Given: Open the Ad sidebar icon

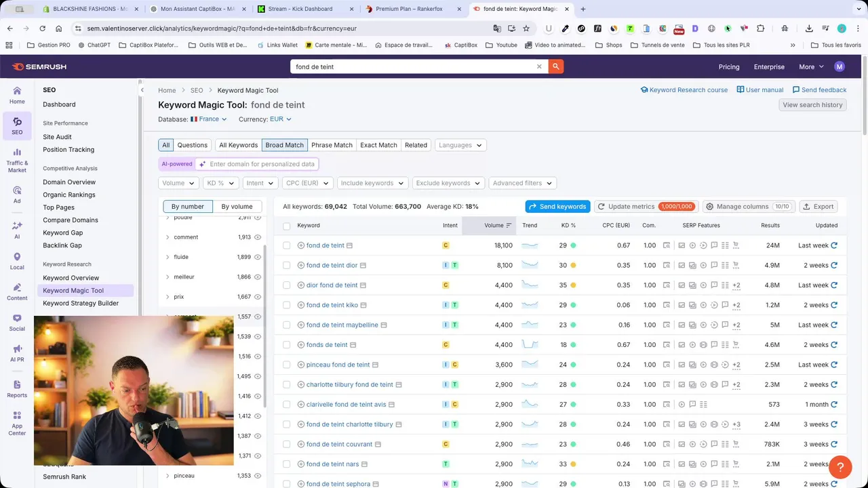Looking at the screenshot, I should tap(17, 195).
